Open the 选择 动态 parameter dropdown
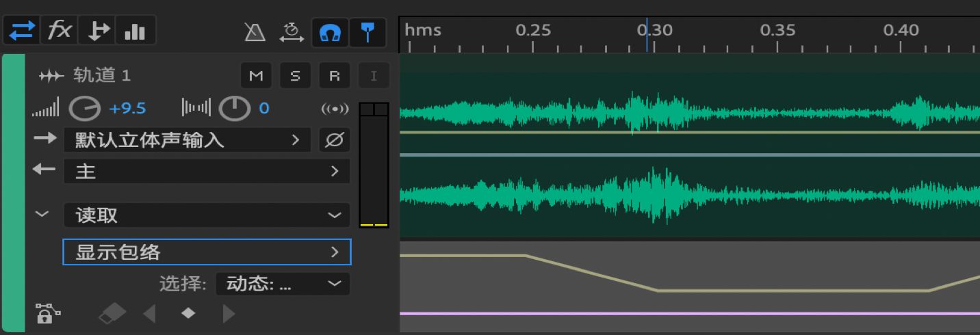This screenshot has height=335, width=980. 283,284
